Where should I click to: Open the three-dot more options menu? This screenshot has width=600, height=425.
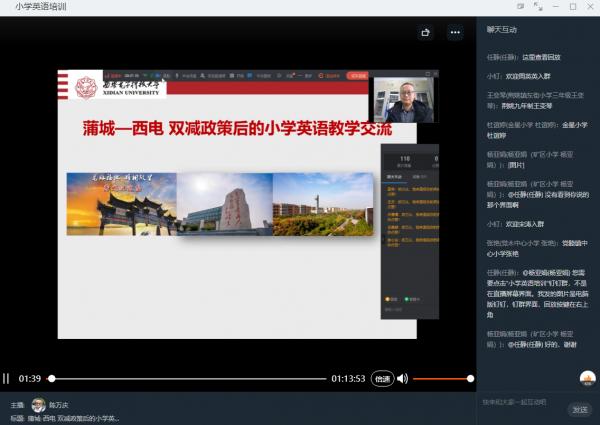455,32
